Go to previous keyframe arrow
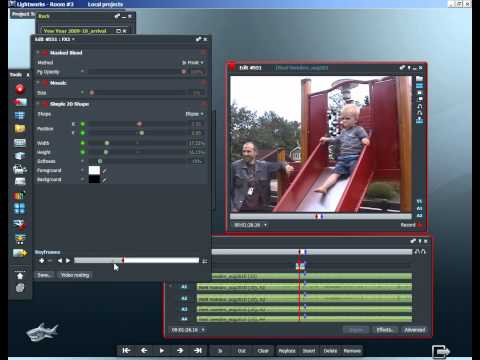Screen dimensions: 480x360 coord(60,261)
